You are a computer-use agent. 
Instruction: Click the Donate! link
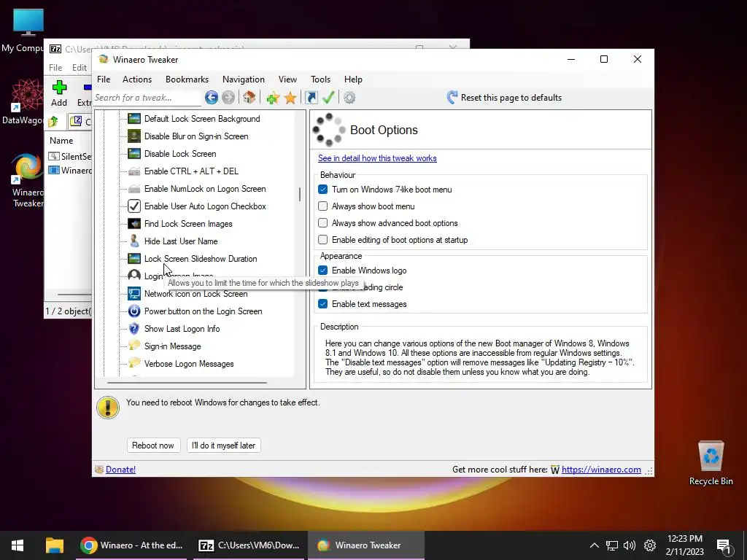point(120,470)
